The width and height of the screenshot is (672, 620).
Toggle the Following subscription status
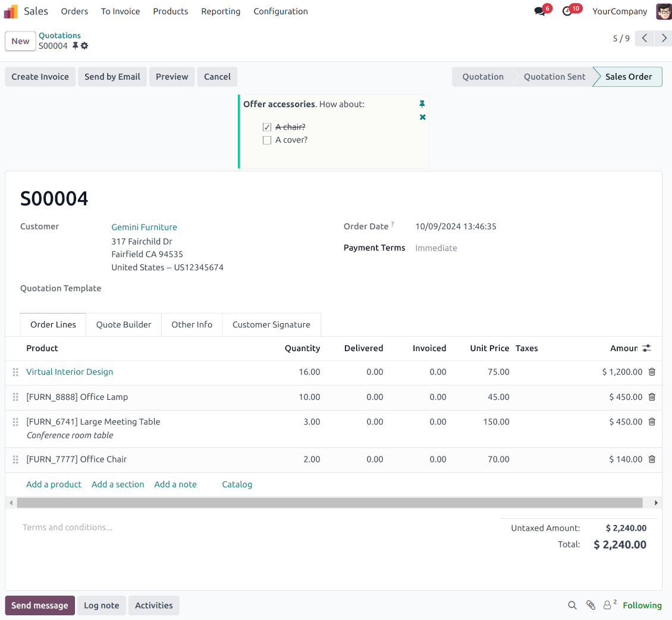[x=642, y=605]
